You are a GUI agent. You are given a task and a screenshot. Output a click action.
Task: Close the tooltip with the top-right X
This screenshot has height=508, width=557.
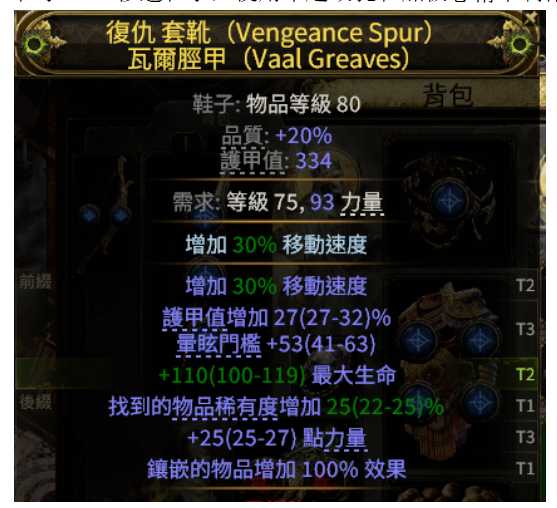pos(531,17)
